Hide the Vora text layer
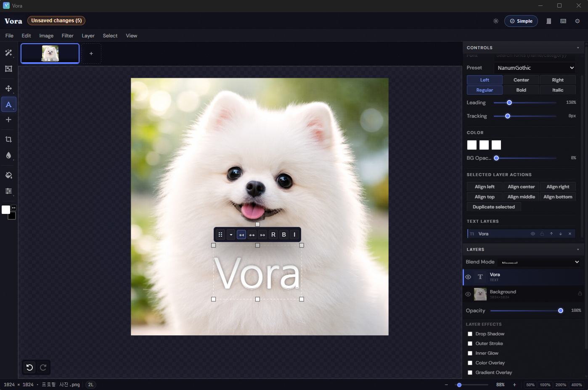Viewport: 588px width, 390px height. pos(468,277)
